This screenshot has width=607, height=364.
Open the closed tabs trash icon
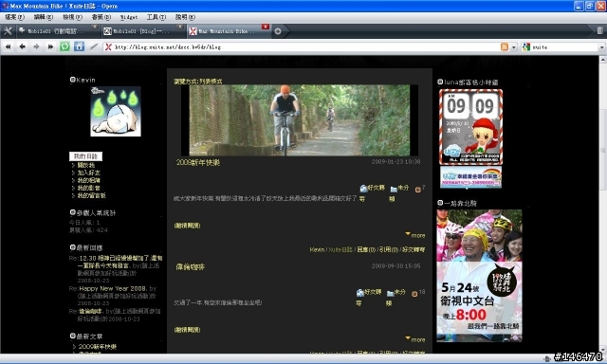point(599,30)
